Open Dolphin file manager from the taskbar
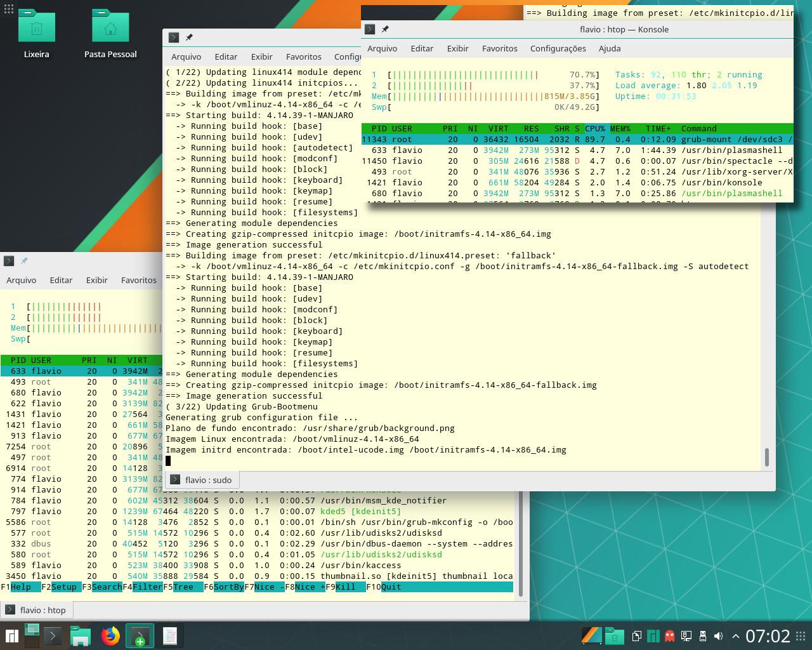 pyautogui.click(x=80, y=636)
